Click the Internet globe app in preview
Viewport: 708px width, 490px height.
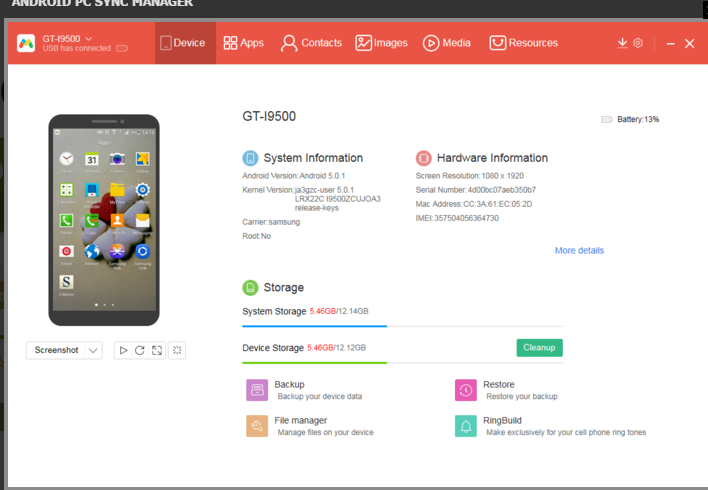coord(92,251)
